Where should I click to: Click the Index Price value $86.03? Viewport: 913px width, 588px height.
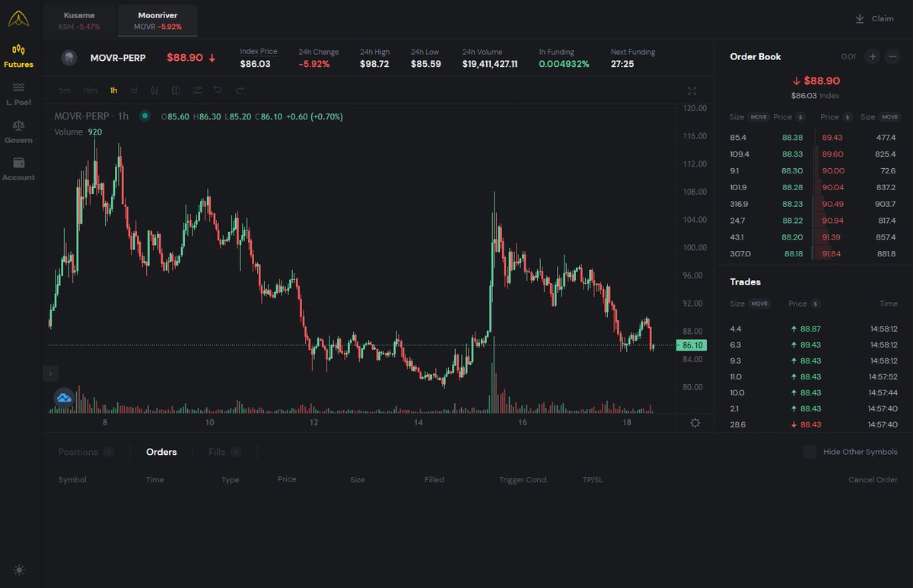(255, 64)
